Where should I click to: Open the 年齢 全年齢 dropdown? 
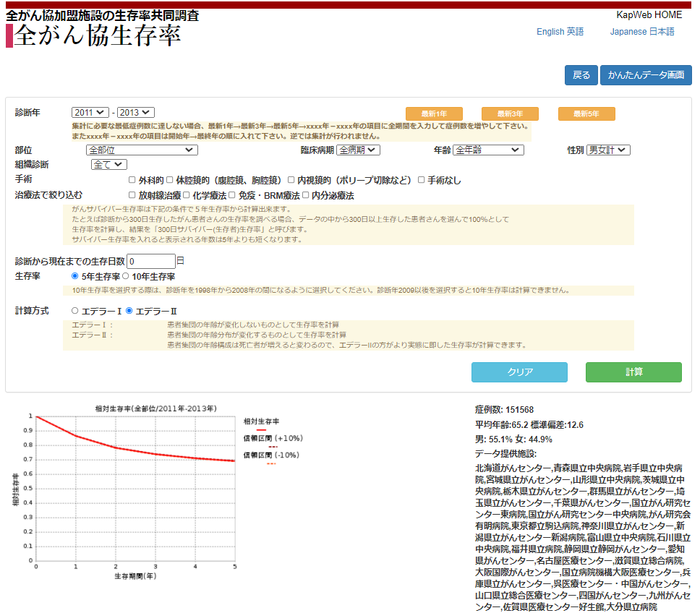click(x=487, y=150)
